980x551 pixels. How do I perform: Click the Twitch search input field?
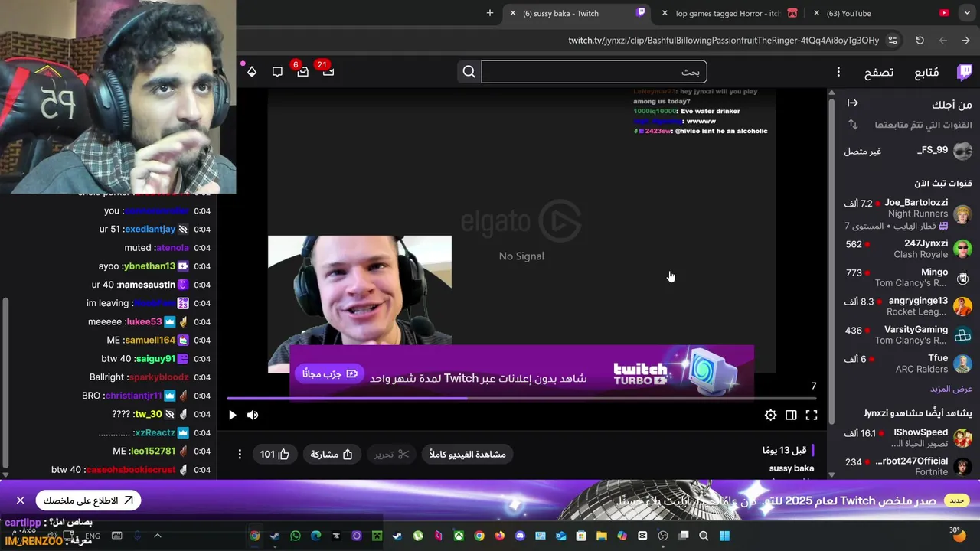594,72
